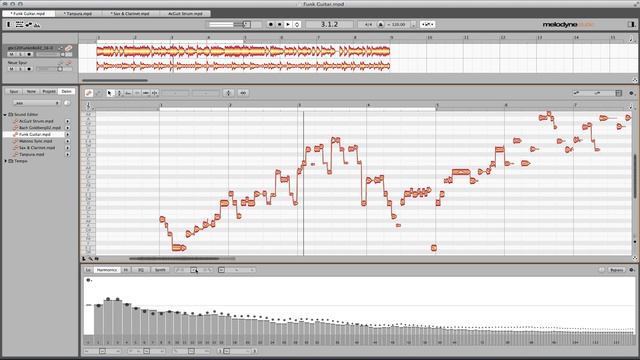Open the time snap grid button
640x360 pixels.
pos(243,93)
